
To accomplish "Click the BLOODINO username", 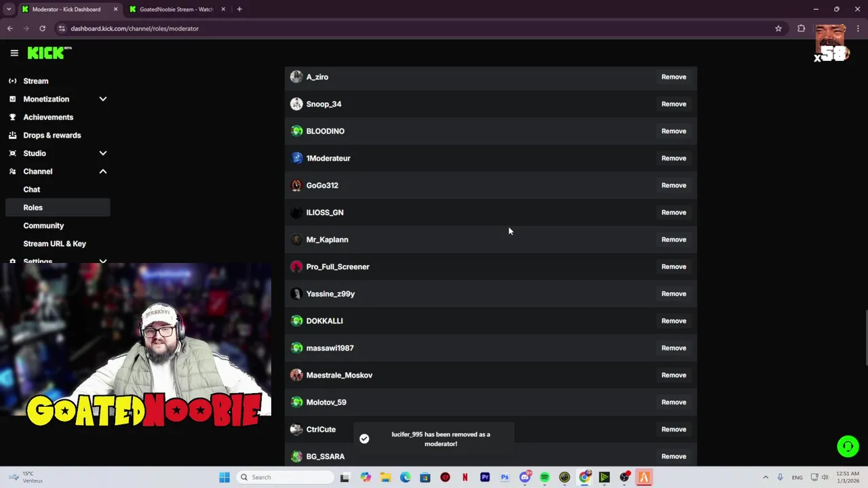I will 325,131.
